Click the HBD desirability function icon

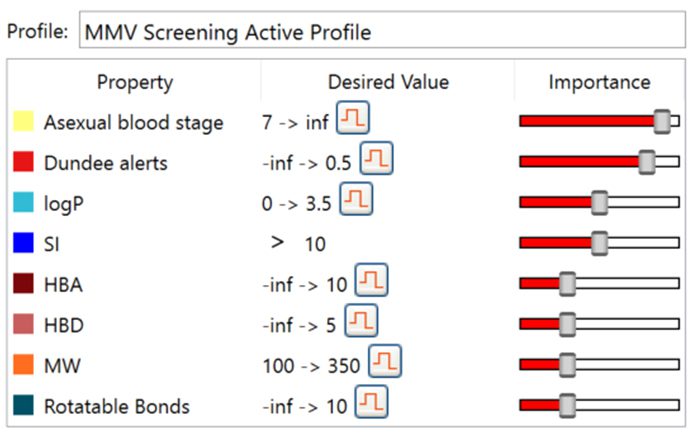point(361,323)
